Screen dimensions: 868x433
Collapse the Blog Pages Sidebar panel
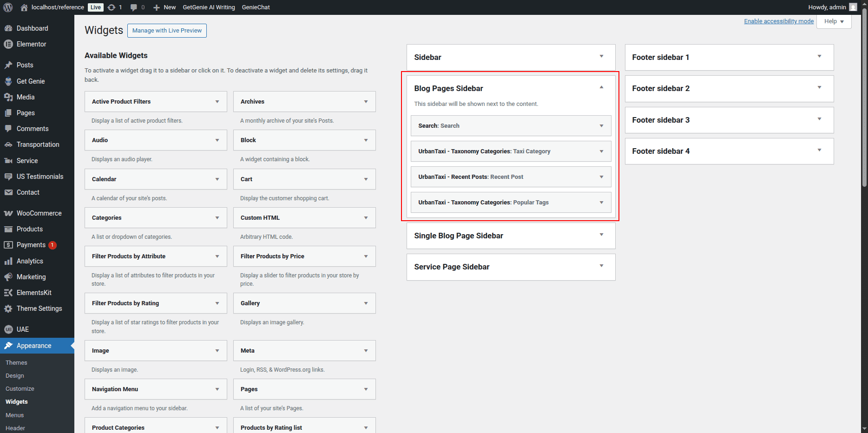click(601, 87)
